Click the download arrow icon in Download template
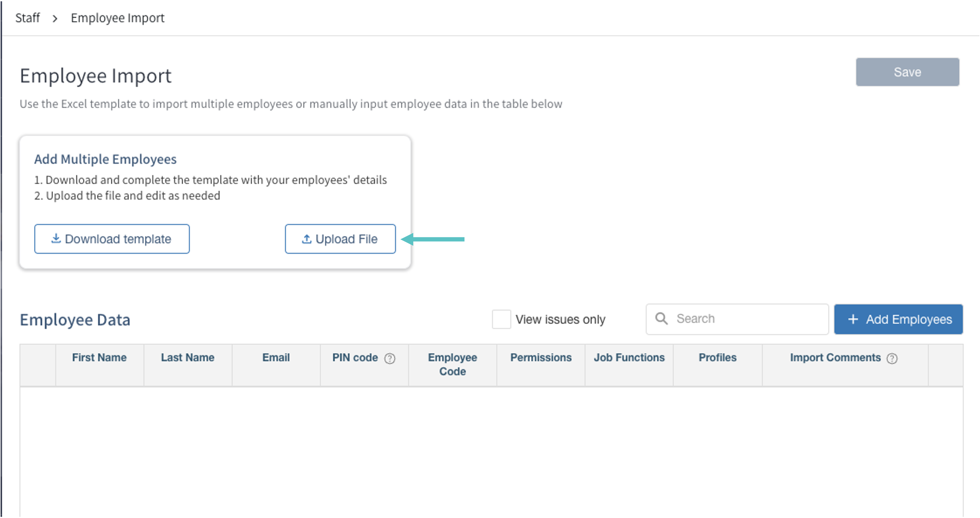Viewport: 980px width, 518px height. click(x=56, y=238)
